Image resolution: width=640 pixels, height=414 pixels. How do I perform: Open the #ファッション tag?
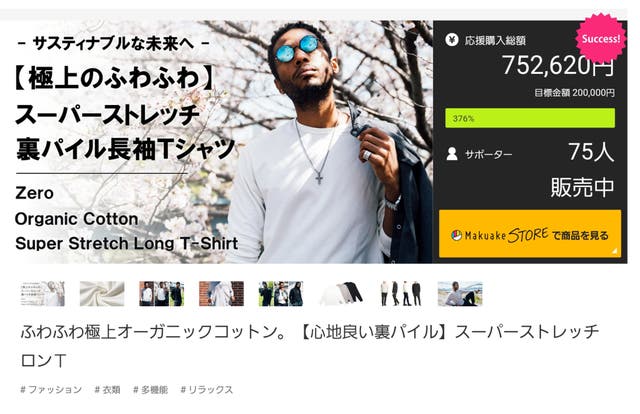coord(51,390)
